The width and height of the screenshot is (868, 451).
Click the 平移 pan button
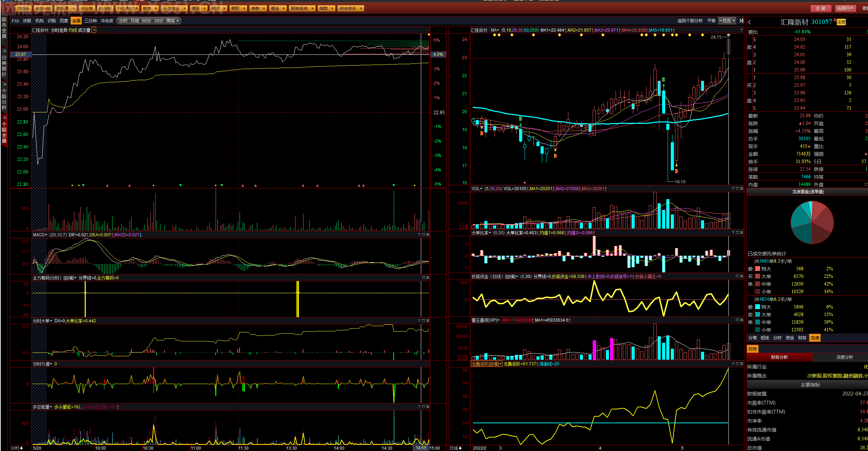[x=711, y=21]
